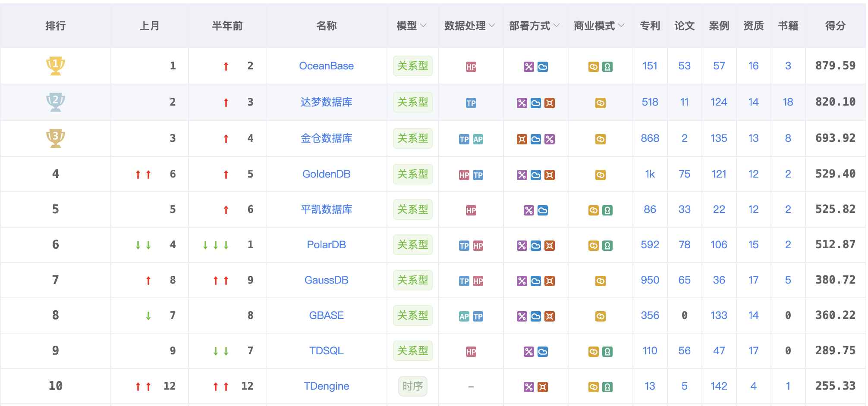The width and height of the screenshot is (868, 406).
Task: Click the score 360.22 for GBASE
Action: pos(836,315)
